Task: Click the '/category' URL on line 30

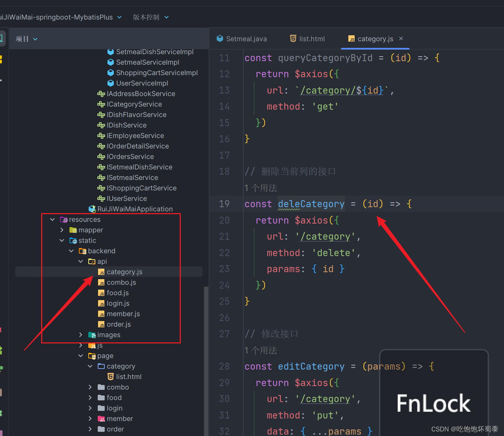Action: (x=325, y=399)
